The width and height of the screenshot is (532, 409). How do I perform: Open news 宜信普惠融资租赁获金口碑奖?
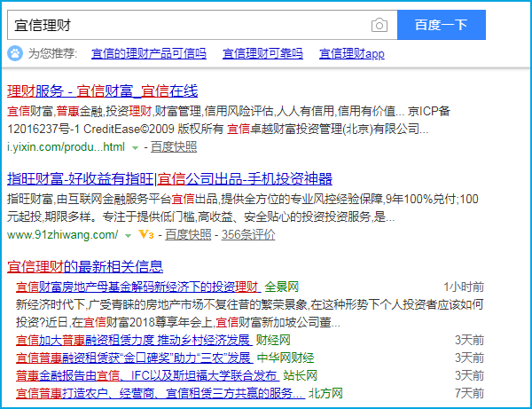pyautogui.click(x=134, y=358)
